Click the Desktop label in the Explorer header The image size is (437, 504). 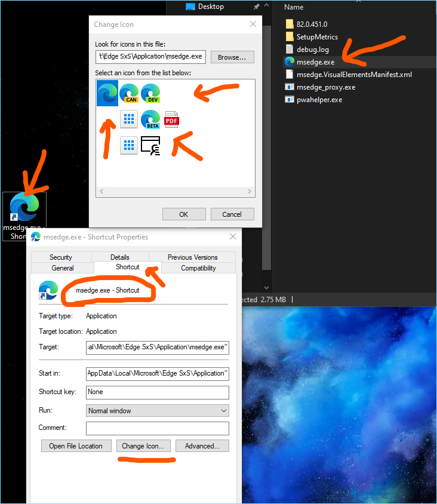(x=211, y=7)
